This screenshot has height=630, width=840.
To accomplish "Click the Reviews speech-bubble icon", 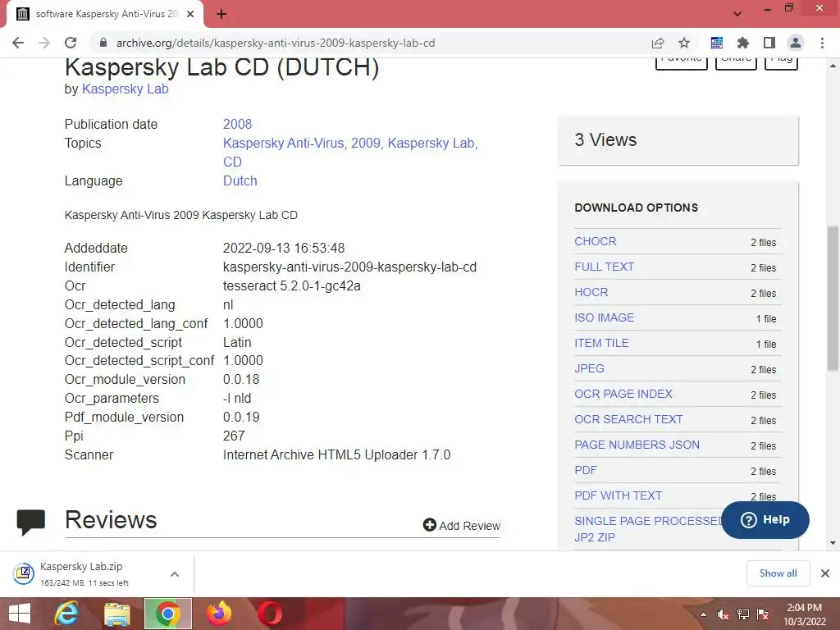I will pos(30,522).
